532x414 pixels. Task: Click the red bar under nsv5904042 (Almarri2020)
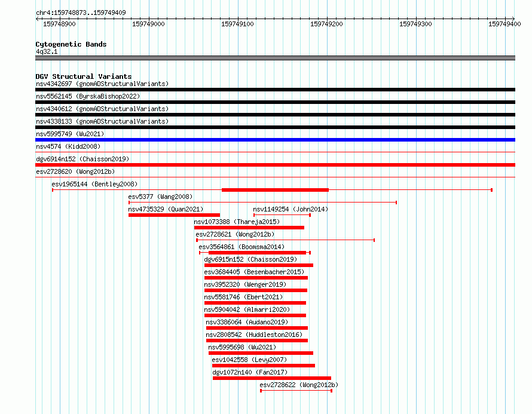click(x=255, y=315)
